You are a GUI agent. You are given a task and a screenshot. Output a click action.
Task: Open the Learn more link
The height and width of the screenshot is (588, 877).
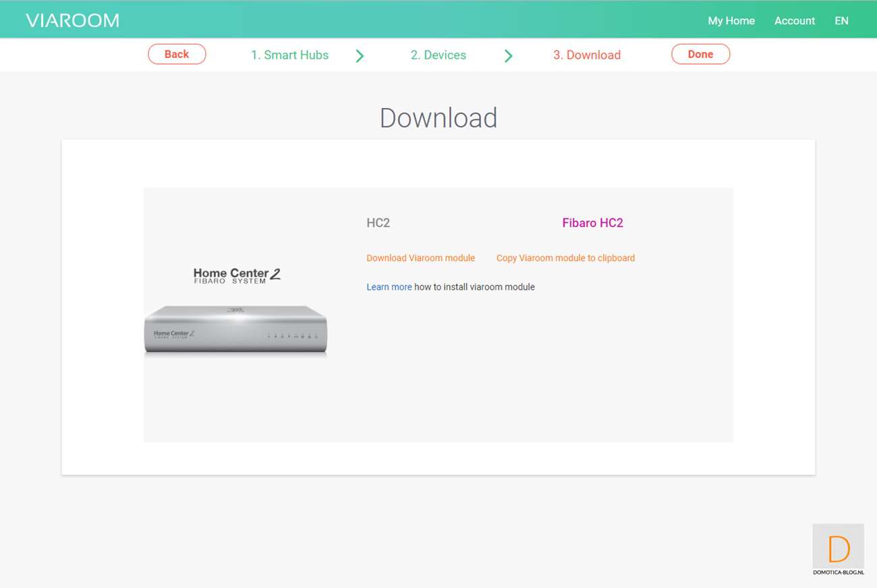(389, 287)
